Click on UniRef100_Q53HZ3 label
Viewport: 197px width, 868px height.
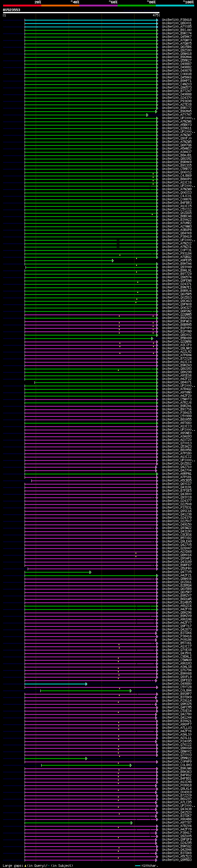(x=177, y=446)
